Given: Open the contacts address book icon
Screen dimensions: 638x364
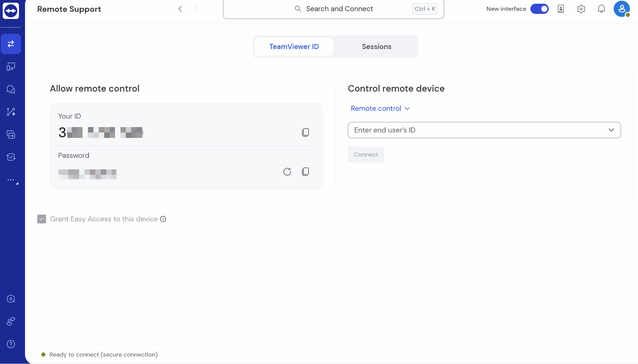Looking at the screenshot, I should click(x=561, y=9).
